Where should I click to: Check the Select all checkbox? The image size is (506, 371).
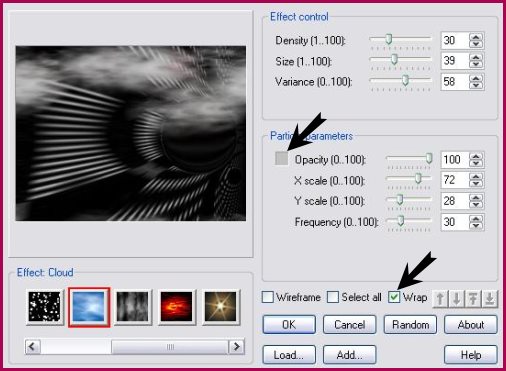tap(333, 297)
